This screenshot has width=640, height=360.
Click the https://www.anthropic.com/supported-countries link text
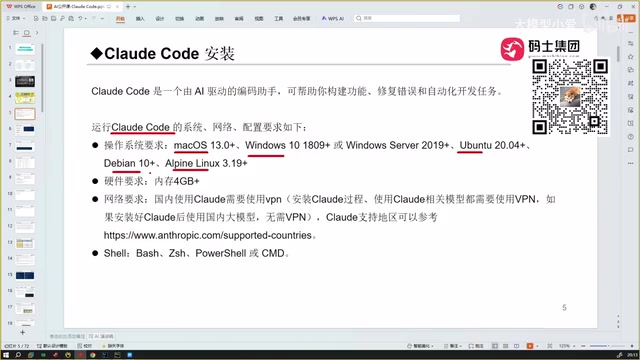[208, 235]
